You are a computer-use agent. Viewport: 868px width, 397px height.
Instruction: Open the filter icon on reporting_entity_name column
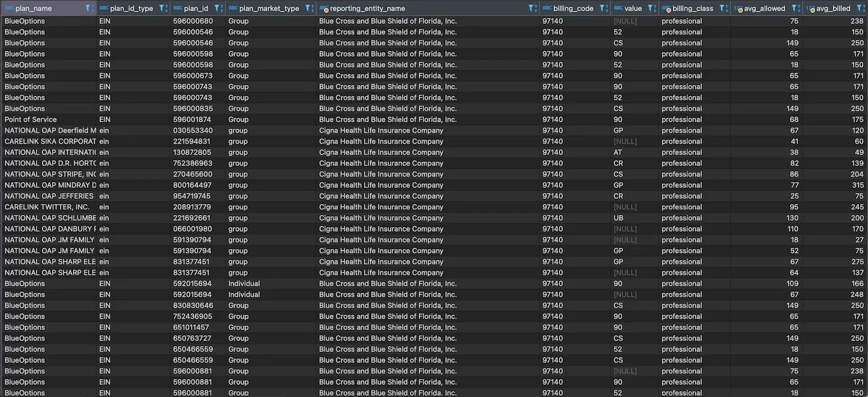point(530,8)
